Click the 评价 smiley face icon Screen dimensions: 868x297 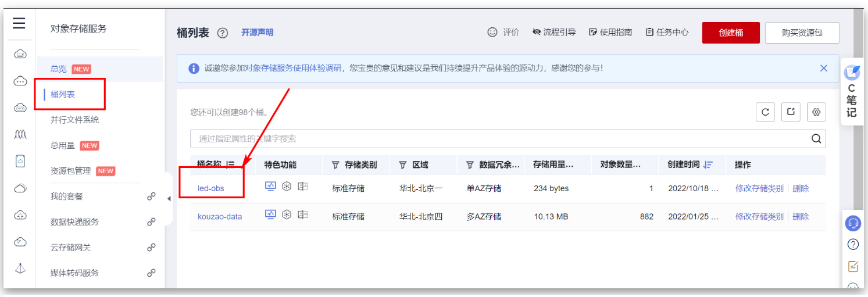coord(492,32)
